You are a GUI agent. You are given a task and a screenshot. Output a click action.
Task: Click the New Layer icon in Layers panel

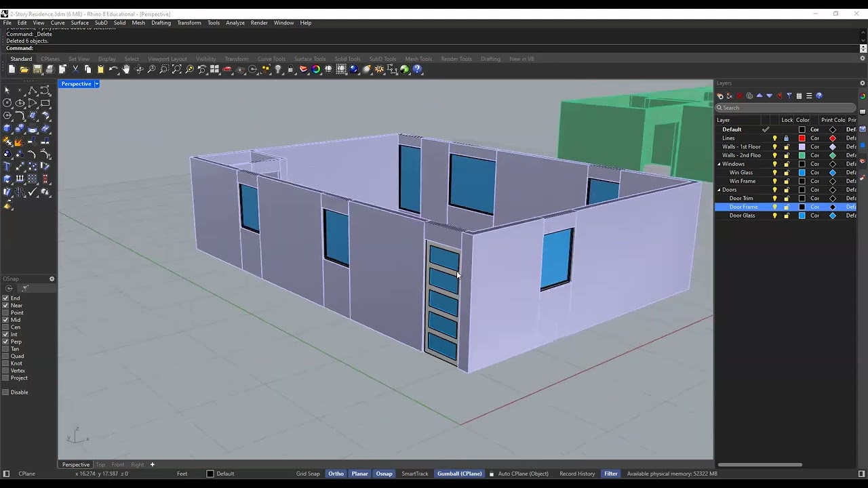[720, 96]
